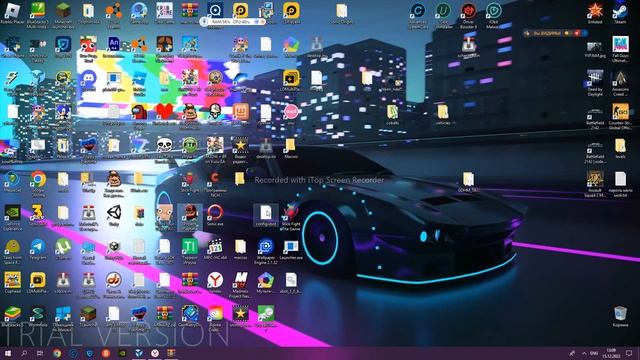
Task: Launch Steam desktop shortcut
Action: (620, 11)
